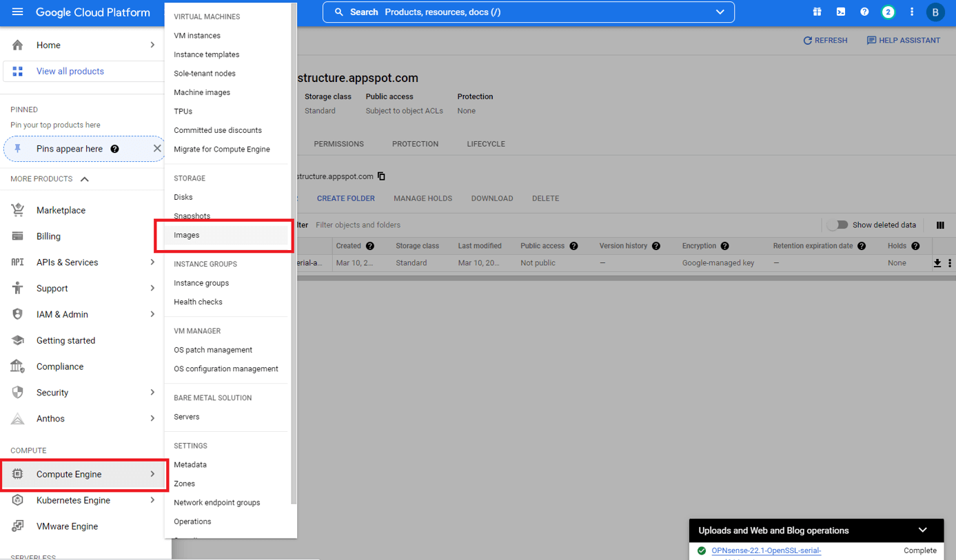The height and width of the screenshot is (560, 956).
Task: Select Compute Engine in sidebar
Action: tap(83, 474)
